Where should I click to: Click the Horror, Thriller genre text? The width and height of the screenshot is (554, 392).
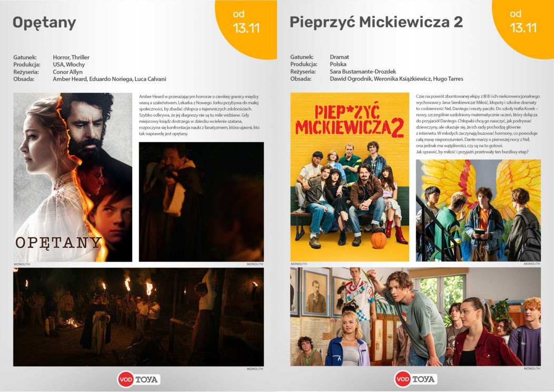click(71, 57)
